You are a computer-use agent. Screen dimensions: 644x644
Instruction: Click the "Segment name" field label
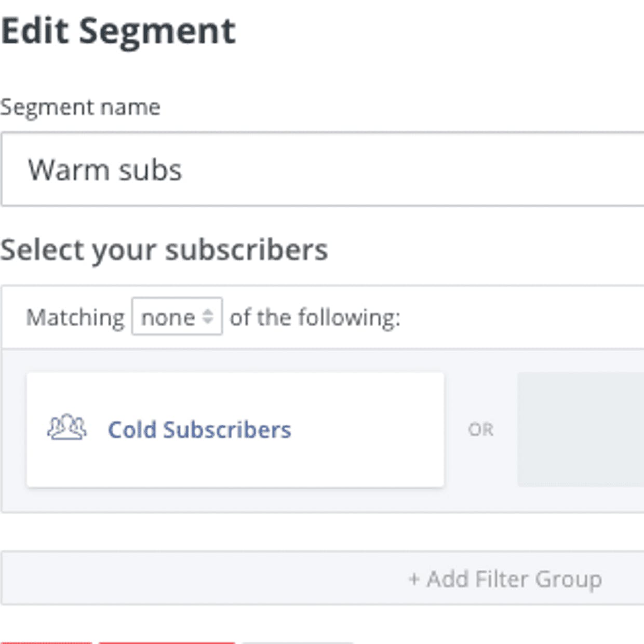tap(81, 108)
